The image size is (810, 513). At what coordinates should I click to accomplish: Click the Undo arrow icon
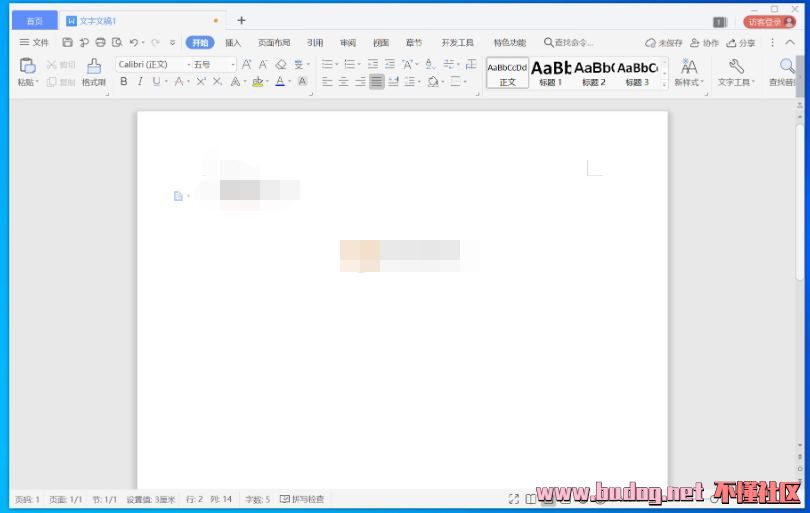point(133,43)
